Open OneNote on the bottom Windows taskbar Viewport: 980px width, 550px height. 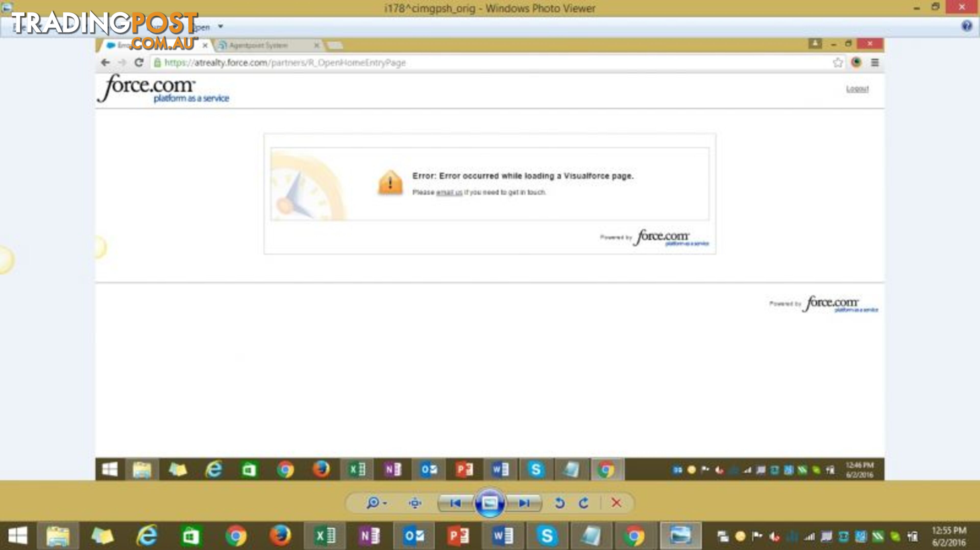(x=369, y=535)
